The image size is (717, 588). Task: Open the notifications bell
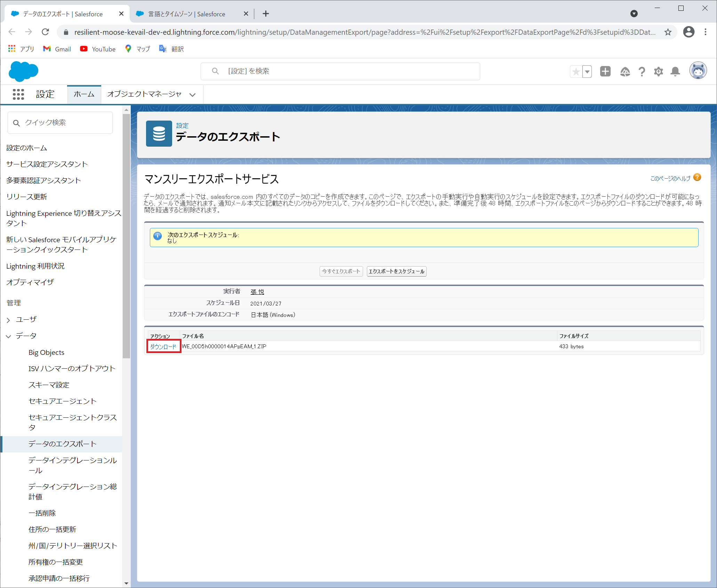click(x=675, y=72)
